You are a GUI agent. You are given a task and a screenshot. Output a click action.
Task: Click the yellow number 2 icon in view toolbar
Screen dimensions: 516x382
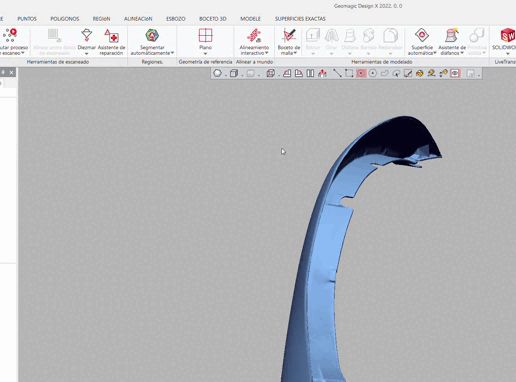(431, 73)
